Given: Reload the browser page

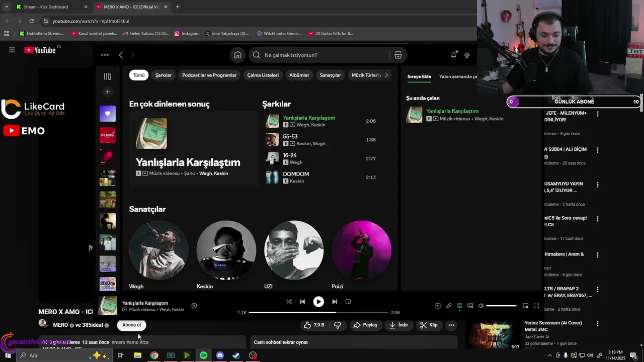Looking at the screenshot, I should click(31, 21).
